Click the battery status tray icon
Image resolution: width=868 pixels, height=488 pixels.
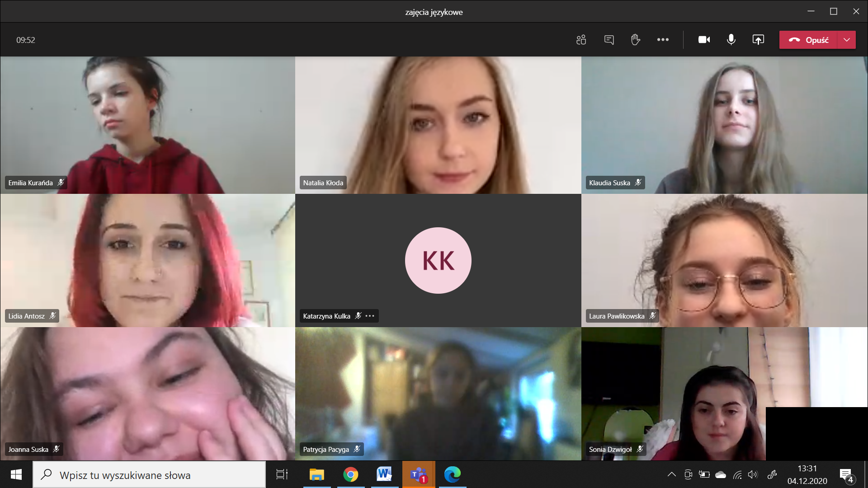[x=704, y=474]
